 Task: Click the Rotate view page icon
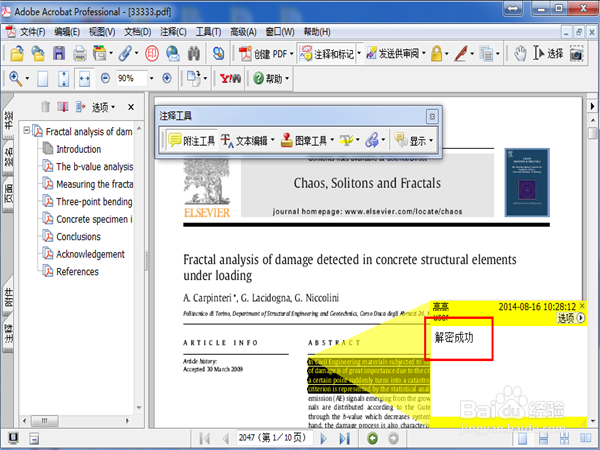click(x=194, y=78)
